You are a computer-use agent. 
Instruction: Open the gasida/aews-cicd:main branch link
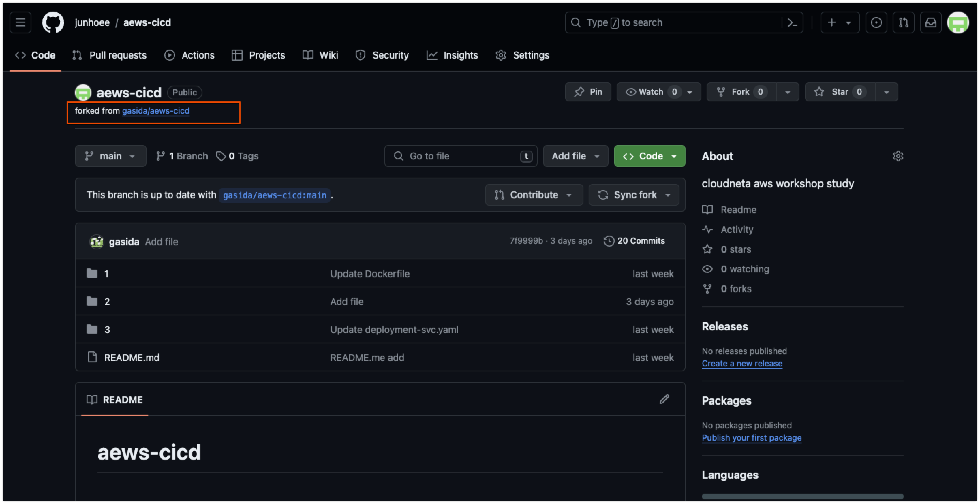(x=274, y=195)
